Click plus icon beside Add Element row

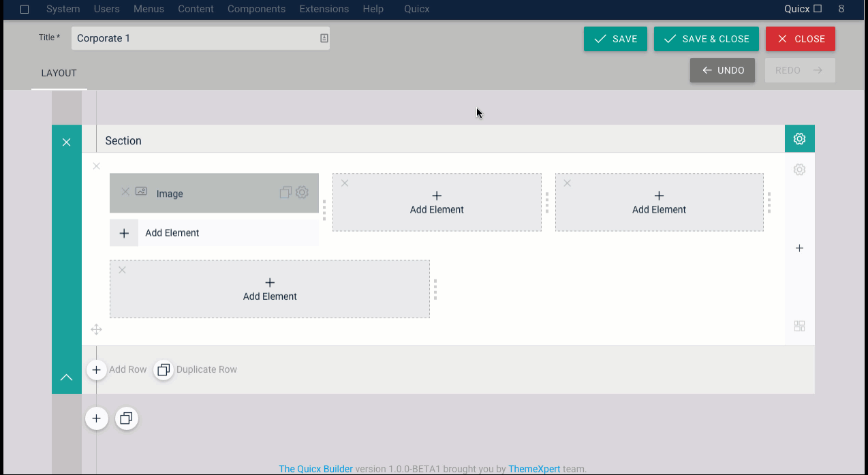click(x=124, y=233)
